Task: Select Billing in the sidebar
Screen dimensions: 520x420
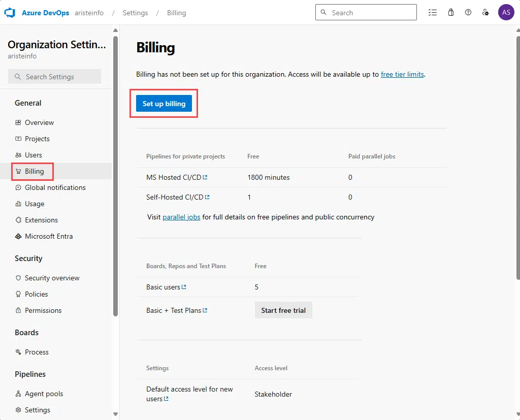Action: pyautogui.click(x=32, y=171)
